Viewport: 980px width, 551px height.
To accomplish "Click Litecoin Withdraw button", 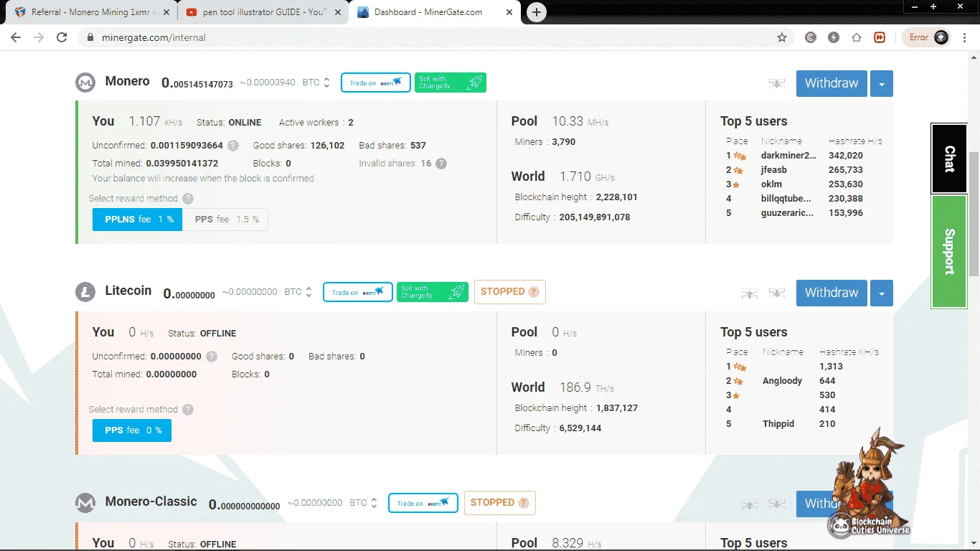I will click(x=831, y=293).
